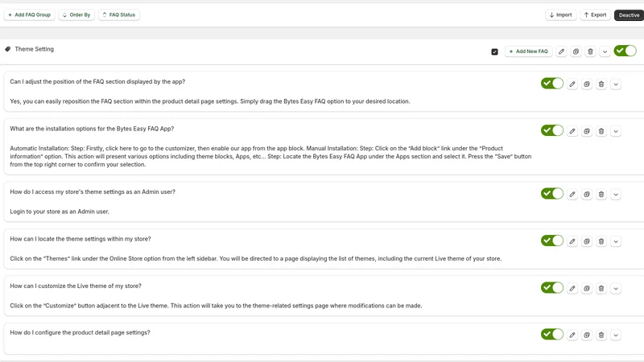Duplicate the 'access my store's theme settings' FAQ

coord(587,195)
